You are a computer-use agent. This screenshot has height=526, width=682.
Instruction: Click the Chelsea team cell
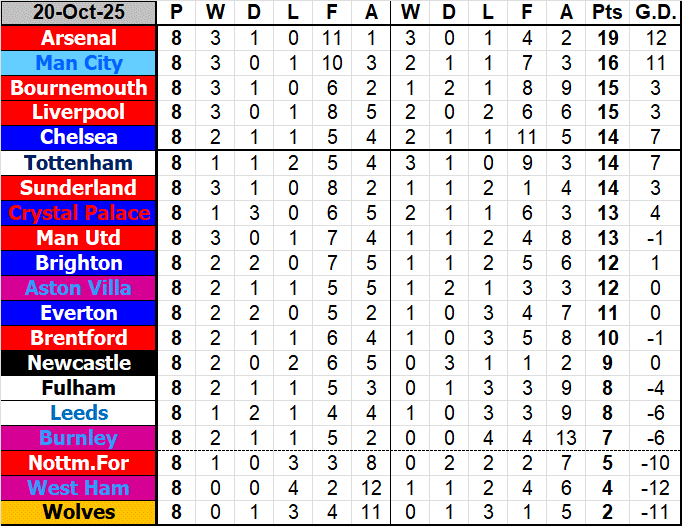pyautogui.click(x=79, y=138)
